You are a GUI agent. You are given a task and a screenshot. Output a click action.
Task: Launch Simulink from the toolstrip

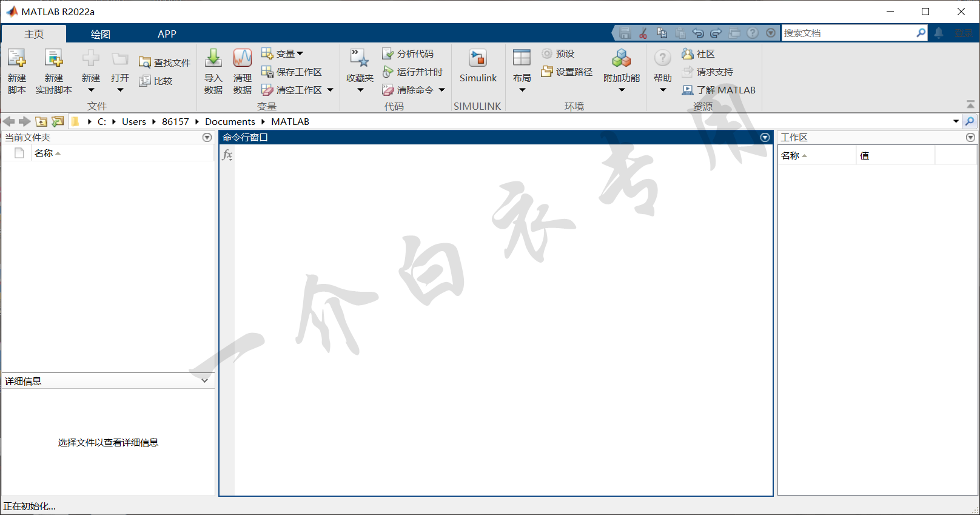[478, 66]
